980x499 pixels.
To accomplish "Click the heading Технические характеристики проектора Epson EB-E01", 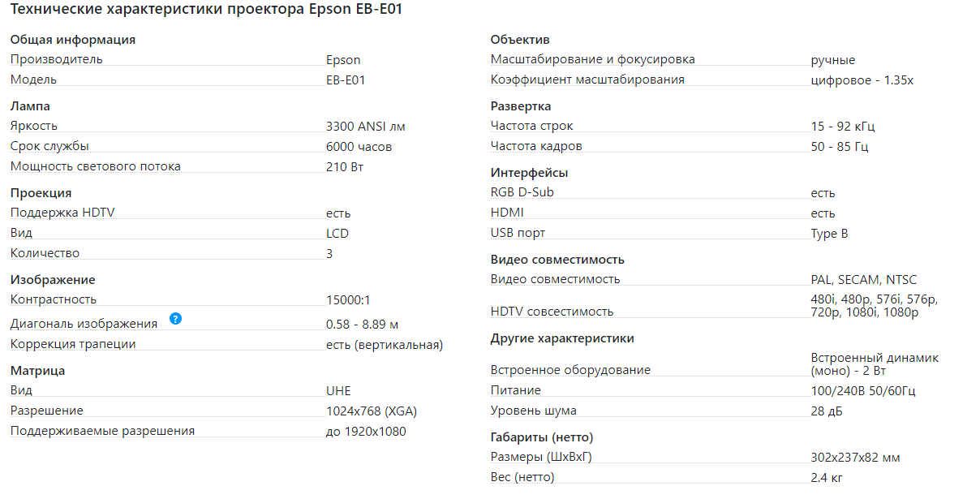I will 206,11.
